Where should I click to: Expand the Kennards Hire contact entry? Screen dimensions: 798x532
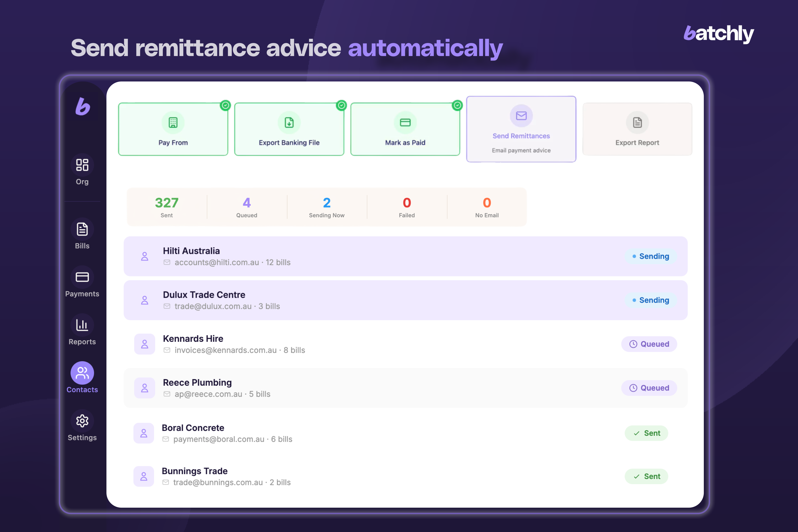406,344
